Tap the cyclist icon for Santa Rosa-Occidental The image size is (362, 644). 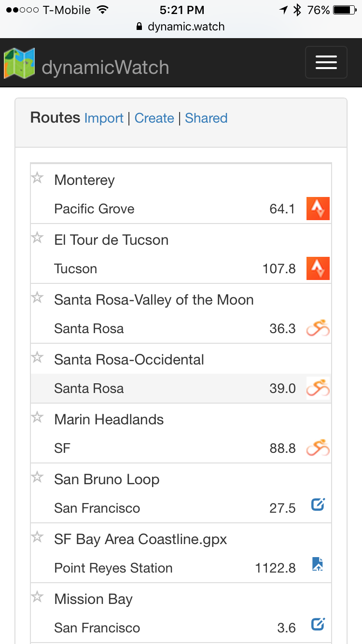pyautogui.click(x=318, y=388)
